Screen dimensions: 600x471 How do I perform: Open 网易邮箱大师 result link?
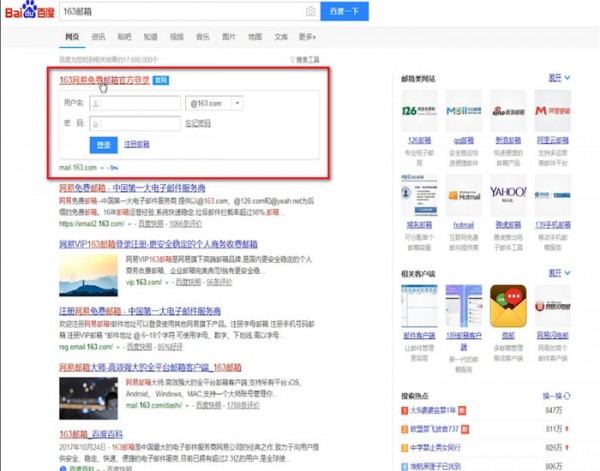pos(150,368)
